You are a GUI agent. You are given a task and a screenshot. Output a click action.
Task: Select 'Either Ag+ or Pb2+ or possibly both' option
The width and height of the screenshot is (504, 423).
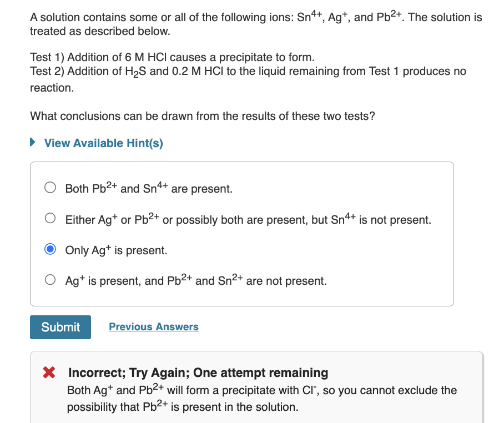(x=50, y=218)
